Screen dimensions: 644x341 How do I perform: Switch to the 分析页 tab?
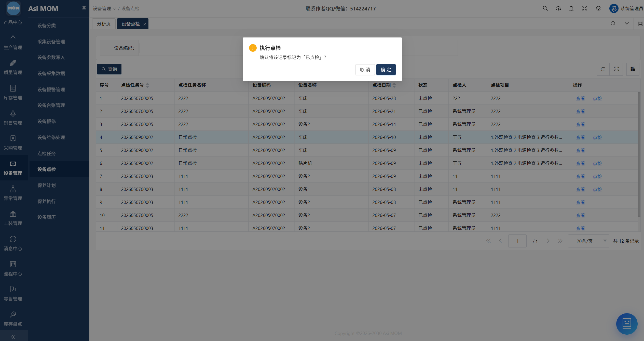(104, 24)
